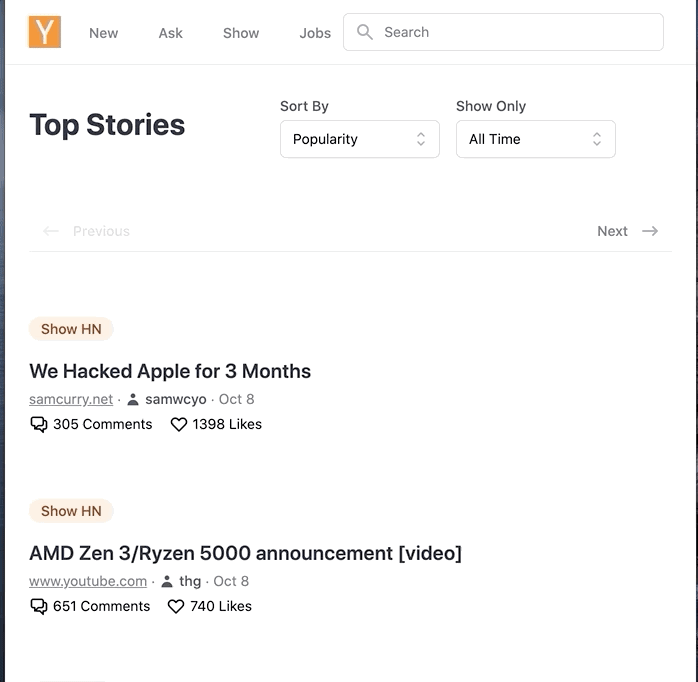Open AMD Zen 3/Ryzen 5000 announcement story

tap(245, 553)
